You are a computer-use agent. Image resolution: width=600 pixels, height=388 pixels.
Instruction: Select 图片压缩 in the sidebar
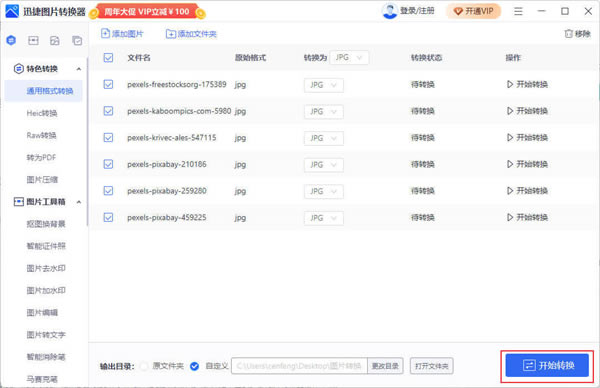click(x=42, y=179)
